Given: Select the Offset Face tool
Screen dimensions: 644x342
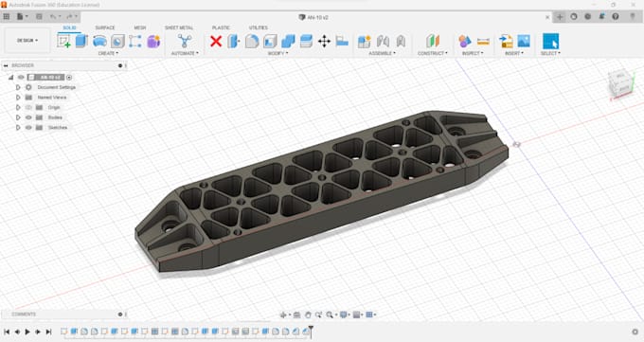Looking at the screenshot, I should pos(306,41).
